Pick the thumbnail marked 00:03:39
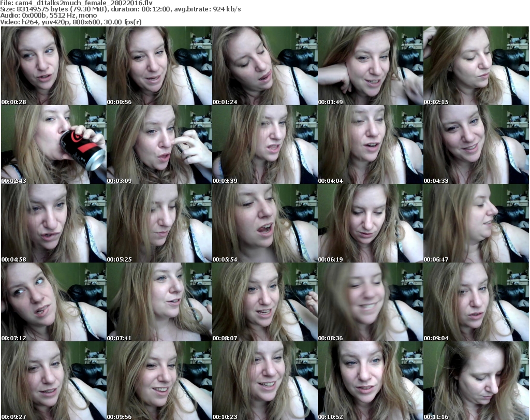 264,144
